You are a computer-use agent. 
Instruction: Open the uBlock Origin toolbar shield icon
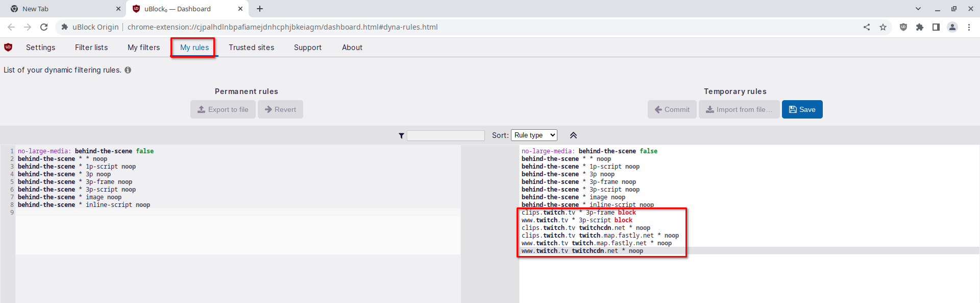[903, 27]
